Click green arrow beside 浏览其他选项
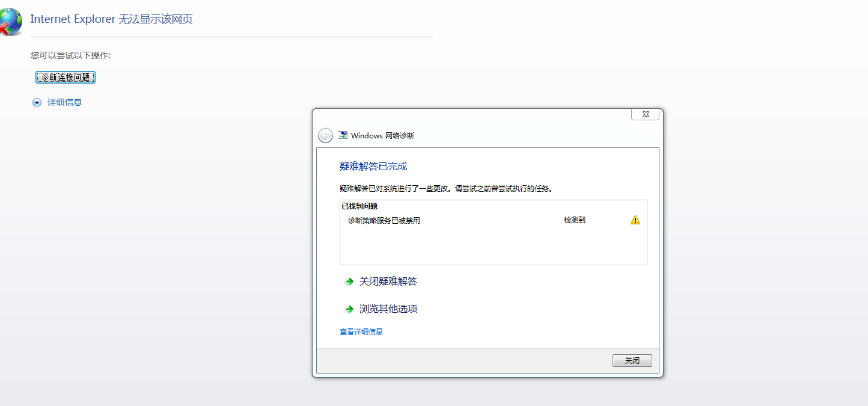This screenshot has width=868, height=406. (x=349, y=309)
